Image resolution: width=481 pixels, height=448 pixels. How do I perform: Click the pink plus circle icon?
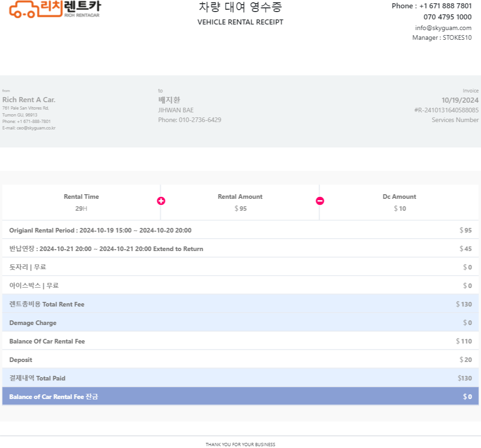point(161,201)
